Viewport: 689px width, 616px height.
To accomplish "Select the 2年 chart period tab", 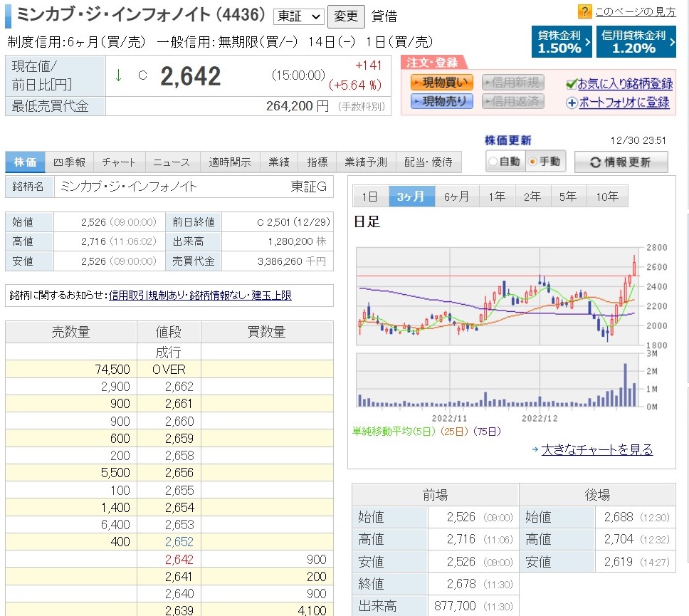I will tap(533, 196).
